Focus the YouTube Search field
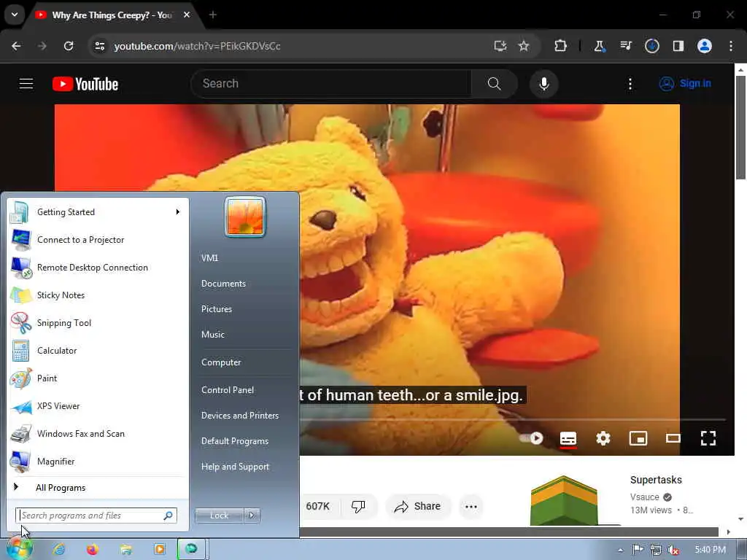The height and width of the screenshot is (560, 747). 332,84
